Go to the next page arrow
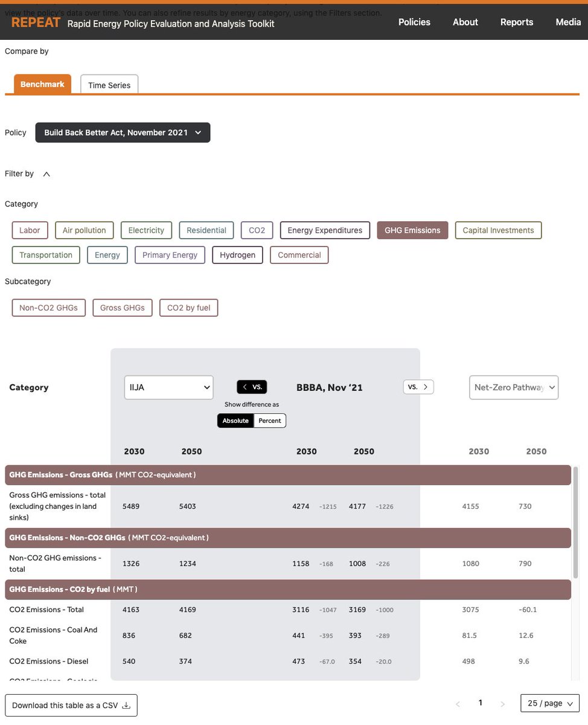The height and width of the screenshot is (725, 588). (x=502, y=704)
